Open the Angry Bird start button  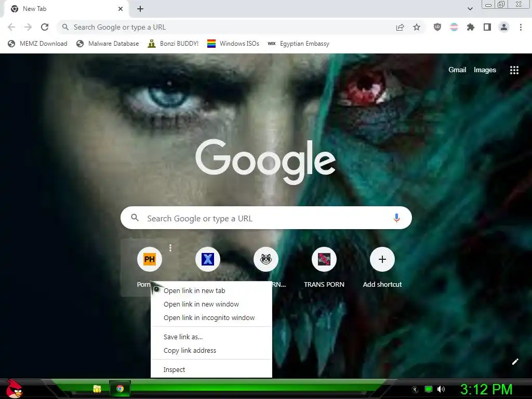pos(14,389)
